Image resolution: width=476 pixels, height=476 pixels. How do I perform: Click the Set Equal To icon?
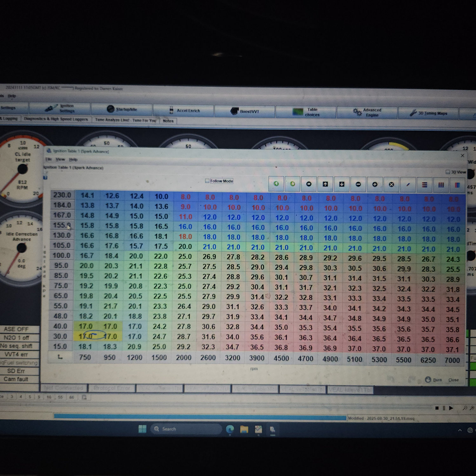[x=309, y=184]
